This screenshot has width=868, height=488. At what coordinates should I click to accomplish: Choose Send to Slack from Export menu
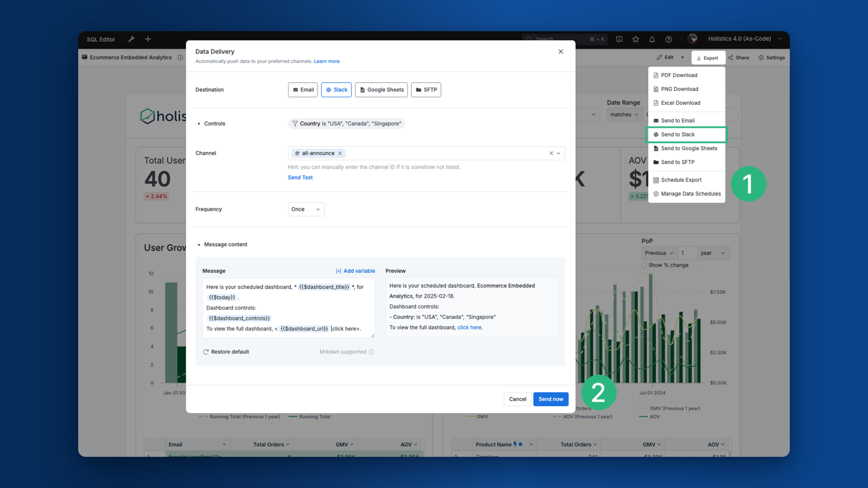(x=687, y=135)
